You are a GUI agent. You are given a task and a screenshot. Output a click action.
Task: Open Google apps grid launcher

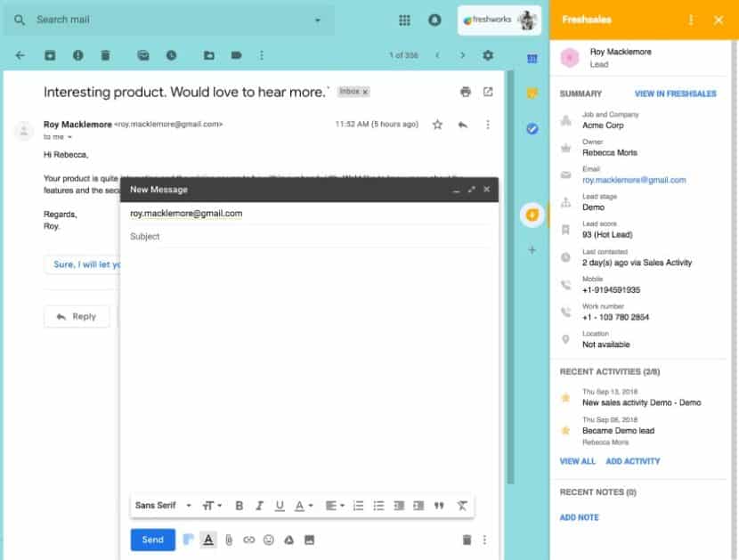[x=403, y=20]
